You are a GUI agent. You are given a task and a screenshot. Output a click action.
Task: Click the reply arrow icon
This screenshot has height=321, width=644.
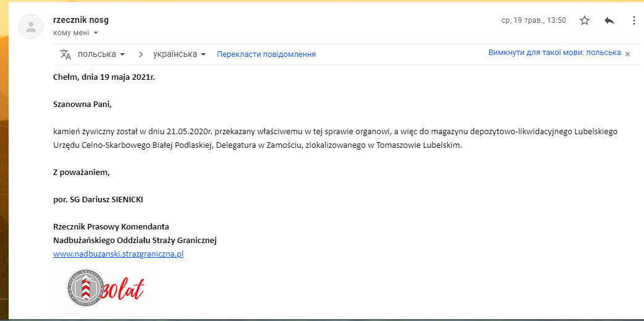(609, 20)
